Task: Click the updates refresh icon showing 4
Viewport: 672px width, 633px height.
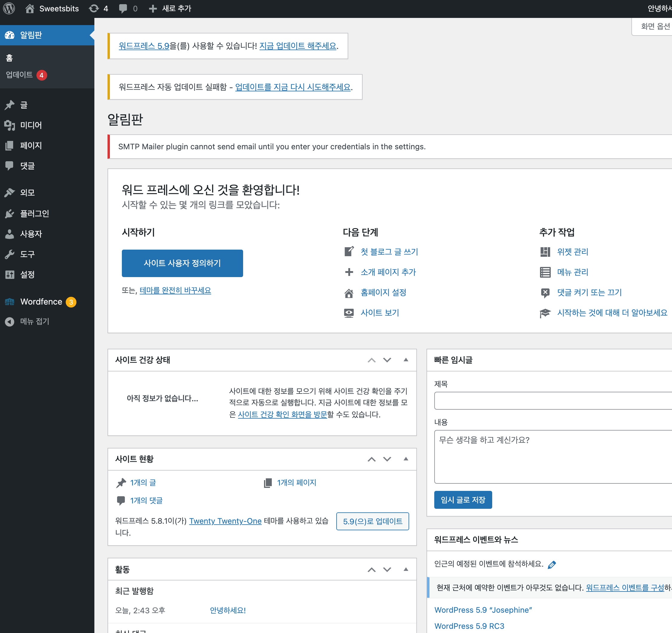Action: (x=94, y=8)
